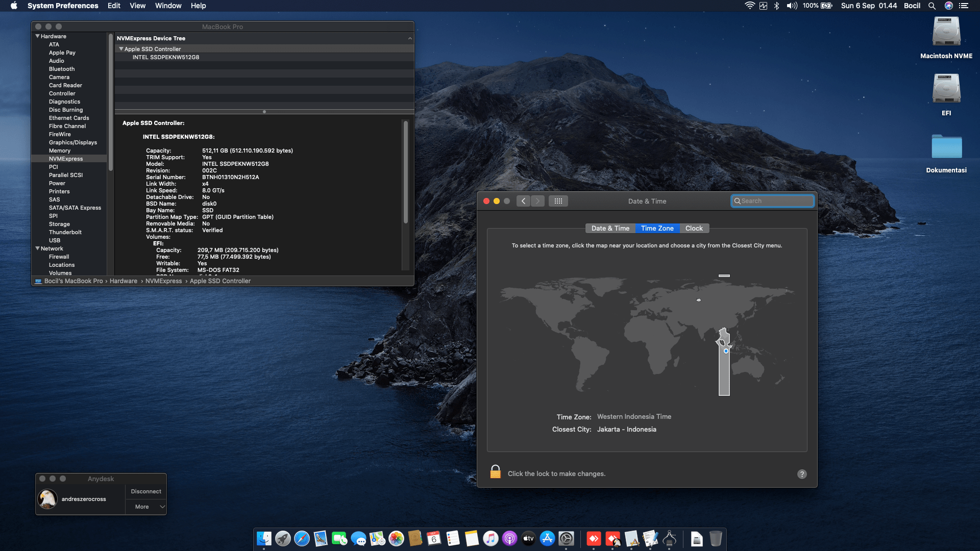Screen dimensions: 980x551
Task: Click the volume icon in menu bar
Action: pos(792,6)
